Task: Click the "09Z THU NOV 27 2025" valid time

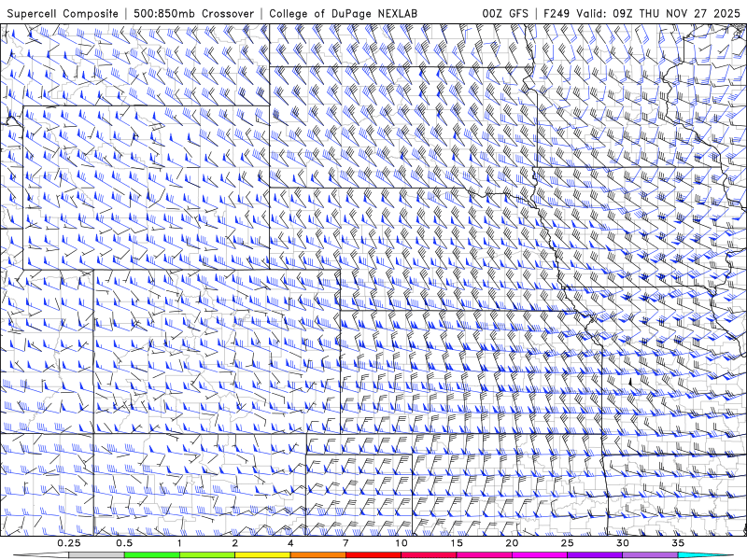Action: tap(676, 13)
